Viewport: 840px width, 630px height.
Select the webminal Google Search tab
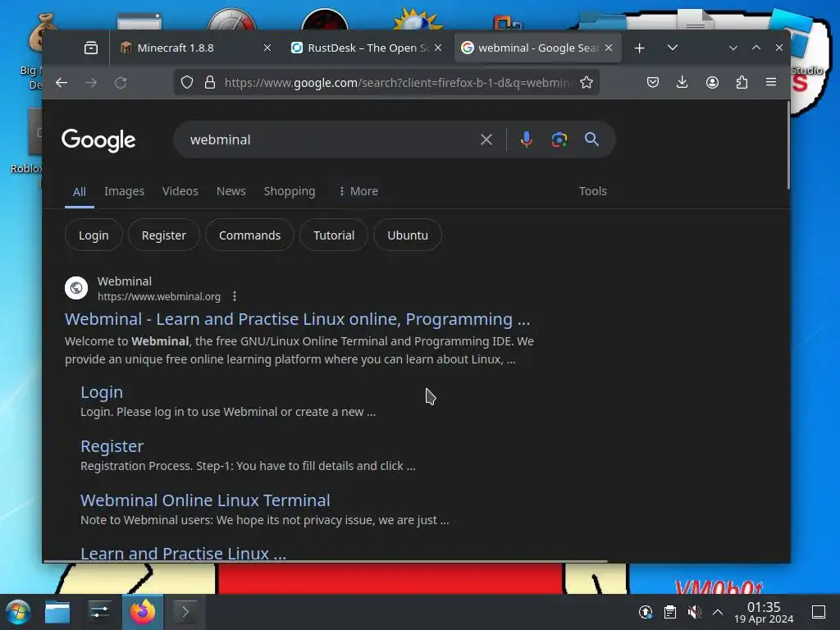[538, 48]
